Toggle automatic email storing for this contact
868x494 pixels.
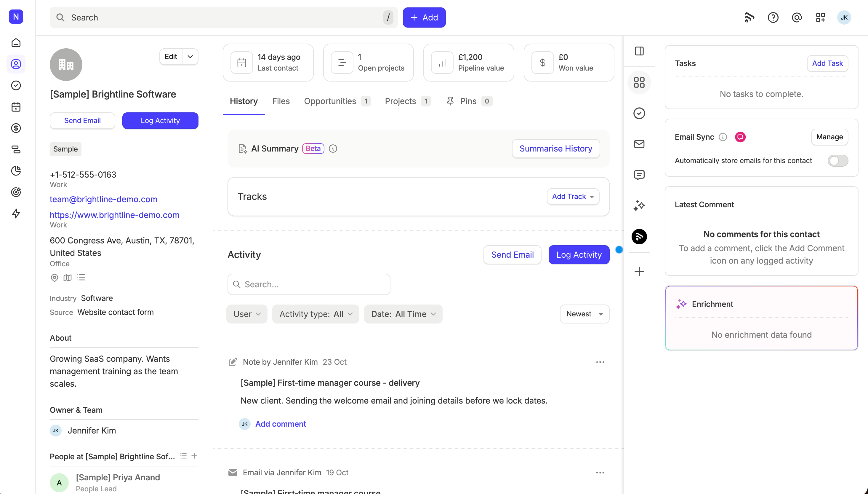[838, 161]
